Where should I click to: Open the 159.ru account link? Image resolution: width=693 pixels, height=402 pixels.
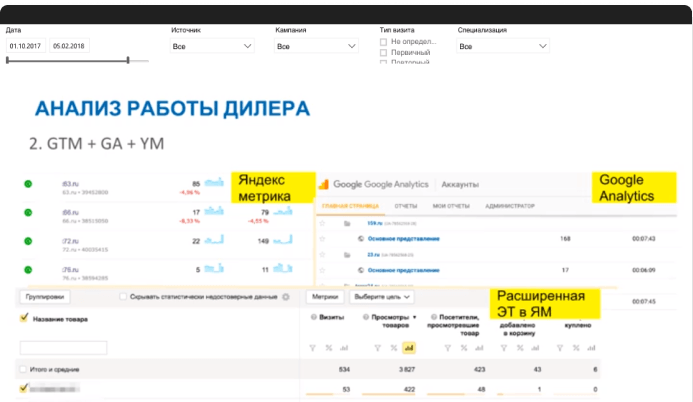(374, 224)
